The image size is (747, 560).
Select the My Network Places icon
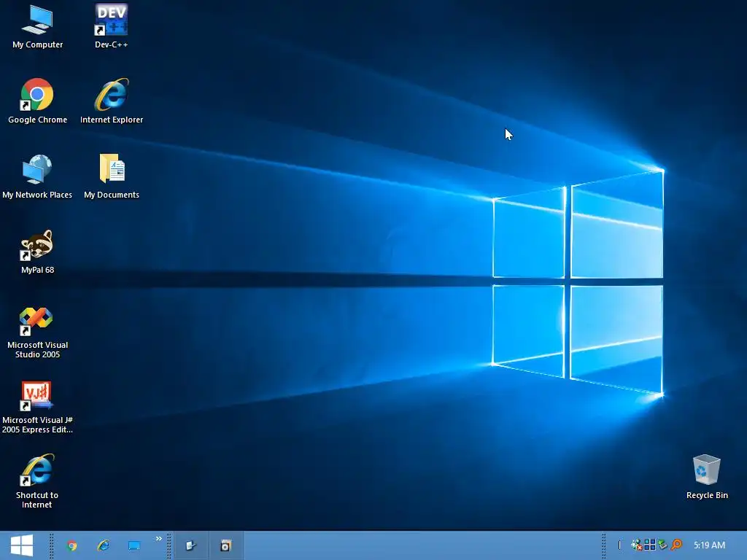pyautogui.click(x=37, y=169)
